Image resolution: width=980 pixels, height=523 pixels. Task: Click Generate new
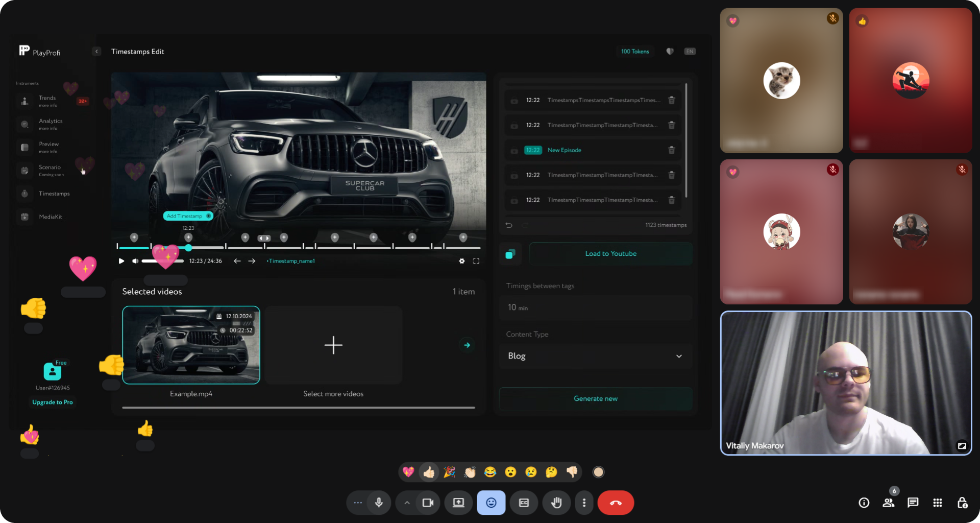point(595,398)
